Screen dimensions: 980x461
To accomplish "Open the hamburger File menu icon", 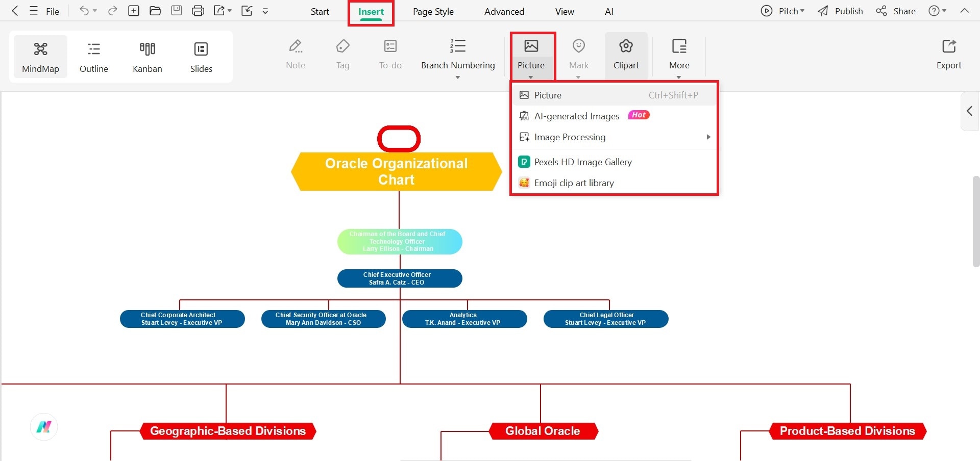I will click(x=34, y=11).
